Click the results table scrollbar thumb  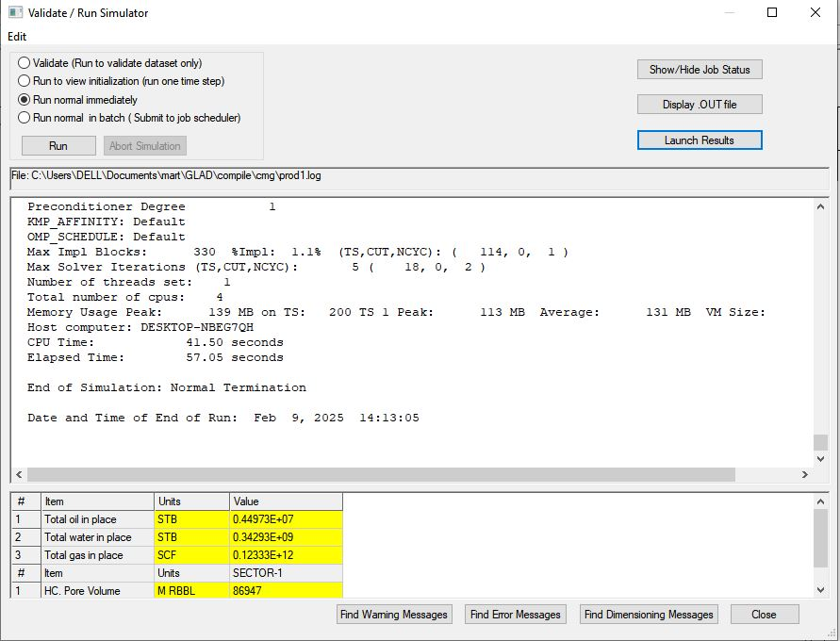click(820, 538)
